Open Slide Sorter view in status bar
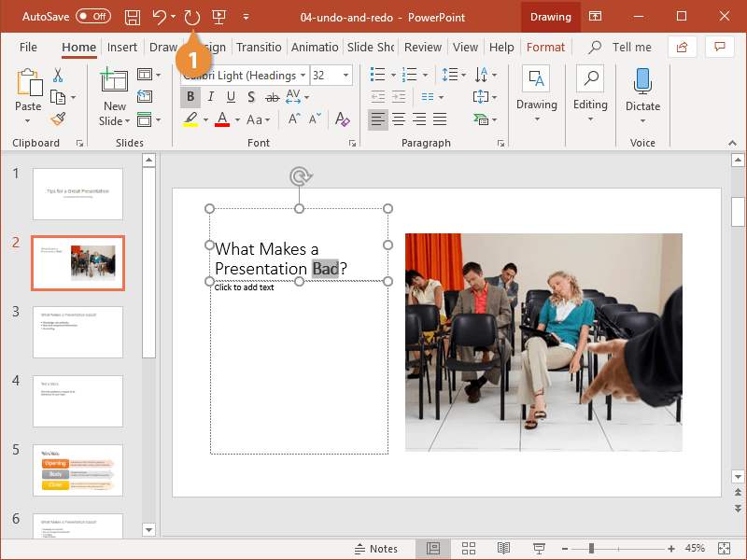 [469, 548]
